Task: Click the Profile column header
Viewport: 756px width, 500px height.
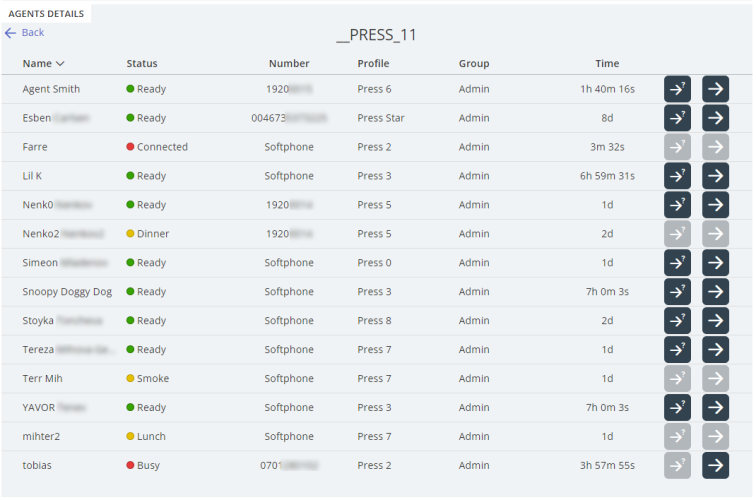Action: [373, 64]
